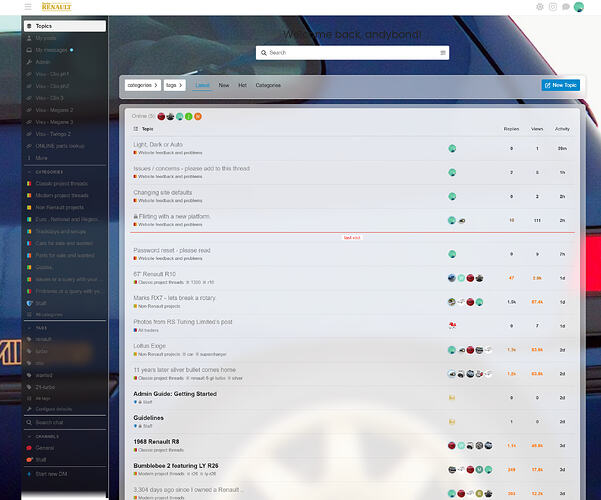The width and height of the screenshot is (601, 500).
Task: Open topic Changing site defaults
Action: (163, 192)
